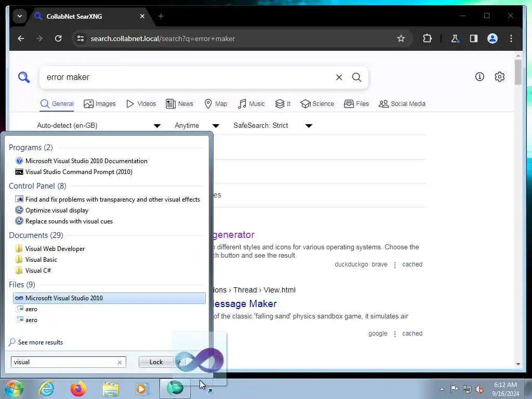The image size is (532, 399).
Task: View site information icon in address bar
Action: 81,38
